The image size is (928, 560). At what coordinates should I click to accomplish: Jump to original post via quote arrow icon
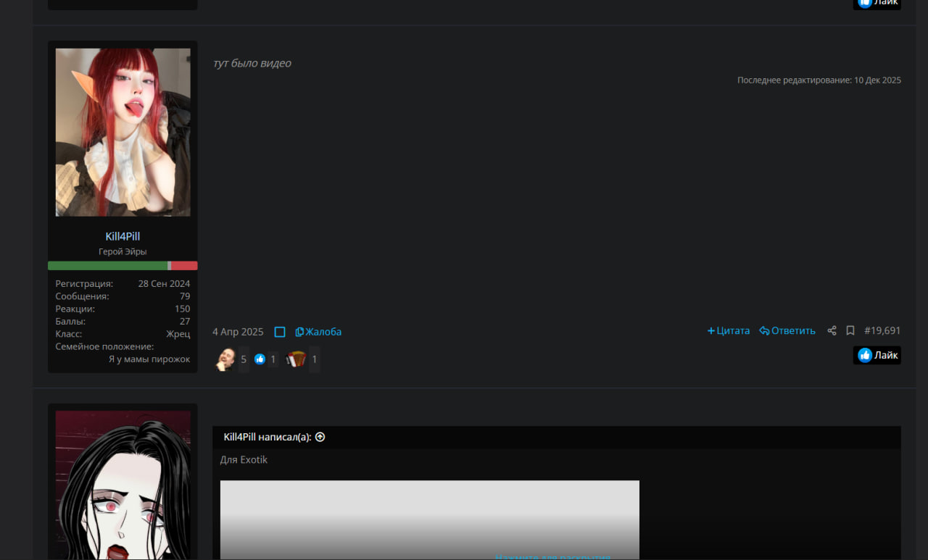320,437
